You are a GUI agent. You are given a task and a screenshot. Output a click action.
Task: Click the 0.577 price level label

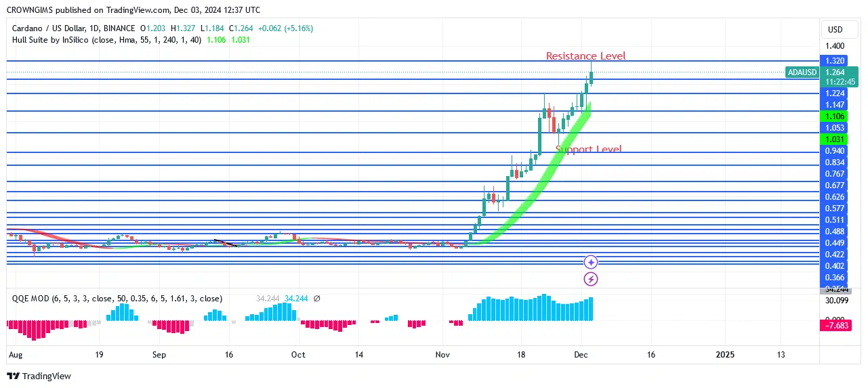pyautogui.click(x=835, y=209)
